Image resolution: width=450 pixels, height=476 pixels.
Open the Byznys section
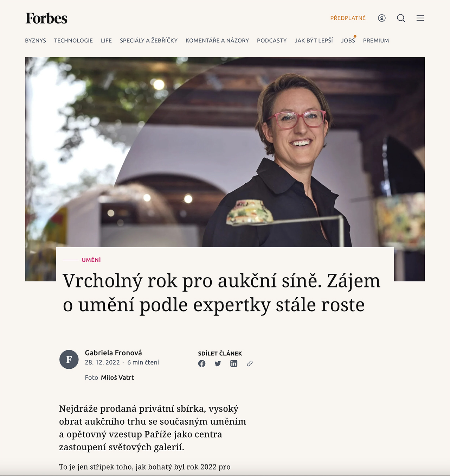pos(36,40)
